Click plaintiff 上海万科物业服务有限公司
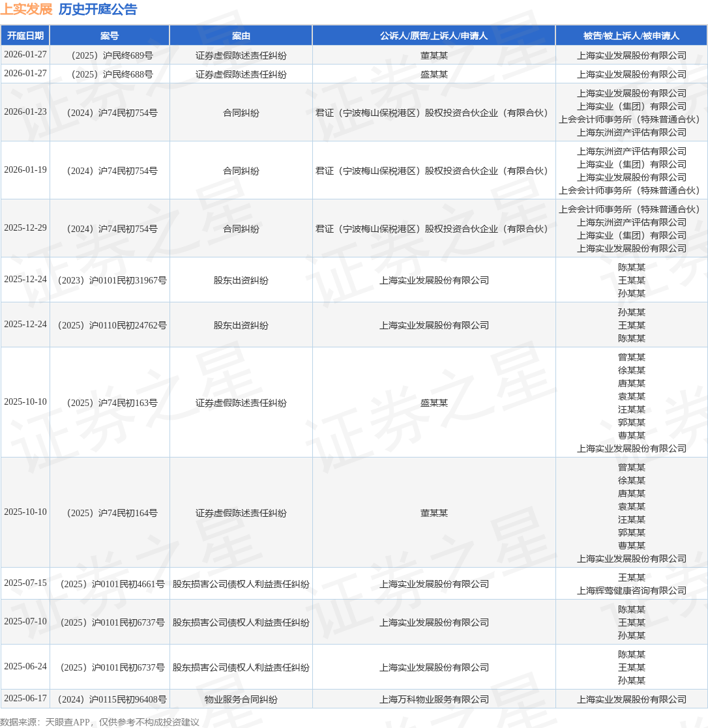This screenshot has width=708, height=728. (434, 699)
